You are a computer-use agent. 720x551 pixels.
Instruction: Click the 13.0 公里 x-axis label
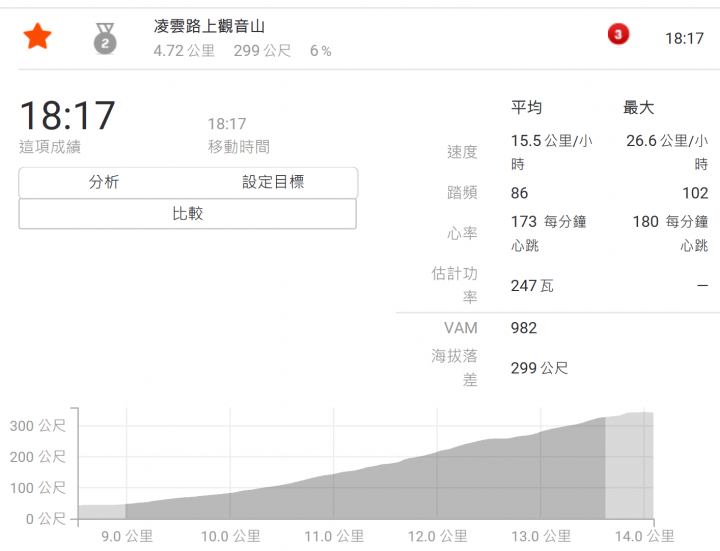[x=541, y=536]
